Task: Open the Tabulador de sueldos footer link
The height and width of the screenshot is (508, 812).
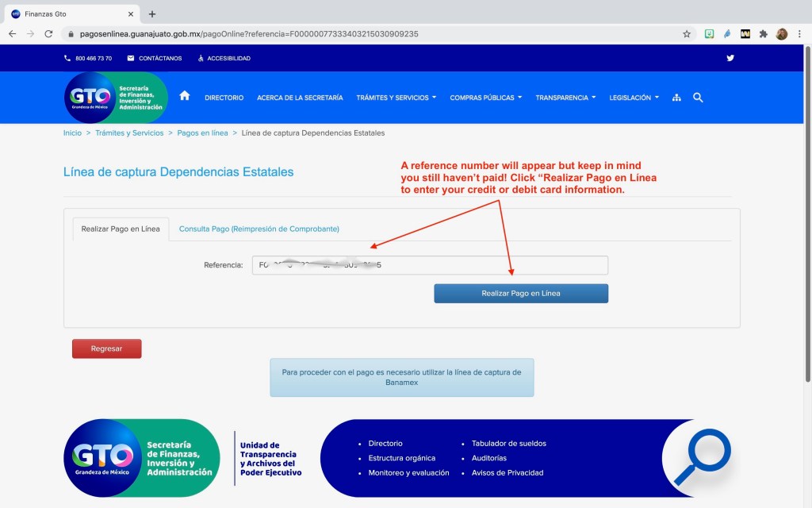Action: [x=508, y=444]
